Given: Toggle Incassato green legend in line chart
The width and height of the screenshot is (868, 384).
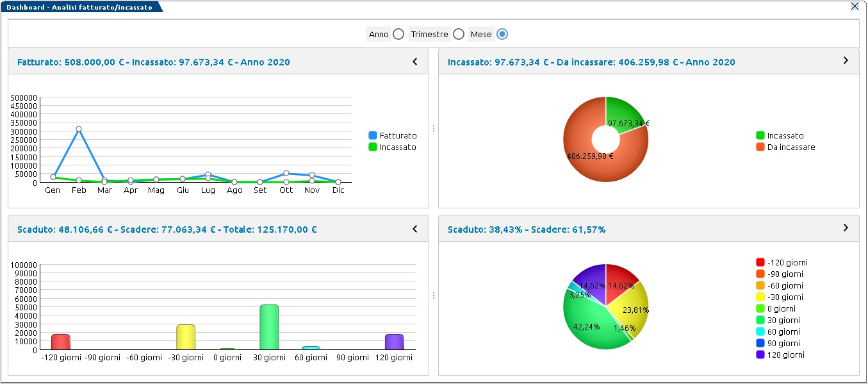Looking at the screenshot, I should click(x=373, y=147).
